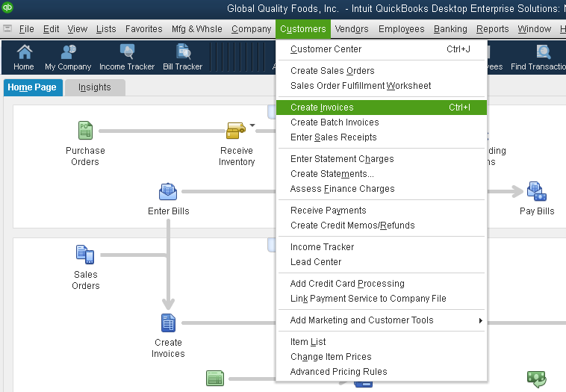Viewport: 566px width, 392px height.
Task: Select the highlighted Create Invoices menu item
Action: pyautogui.click(x=382, y=108)
